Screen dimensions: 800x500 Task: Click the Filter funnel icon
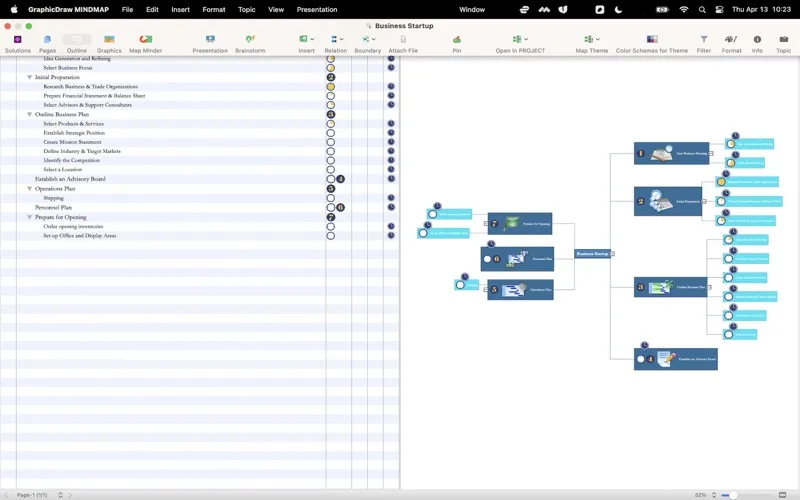tap(704, 39)
